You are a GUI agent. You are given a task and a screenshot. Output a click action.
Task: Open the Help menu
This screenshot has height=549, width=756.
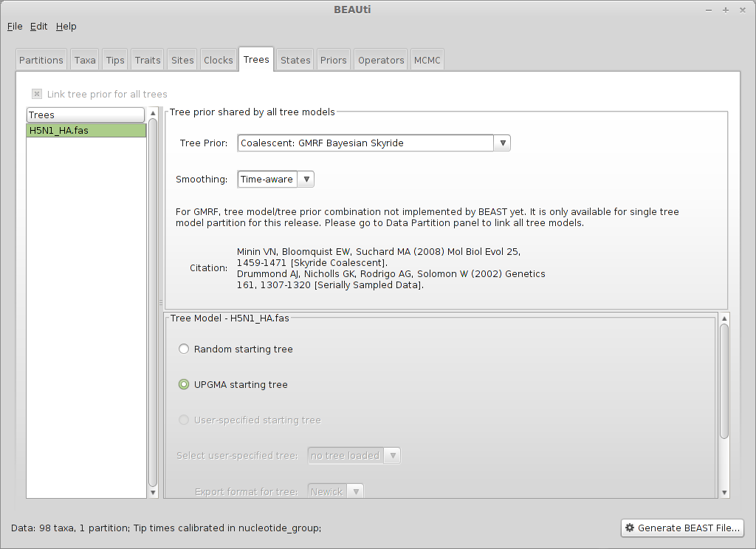(66, 27)
